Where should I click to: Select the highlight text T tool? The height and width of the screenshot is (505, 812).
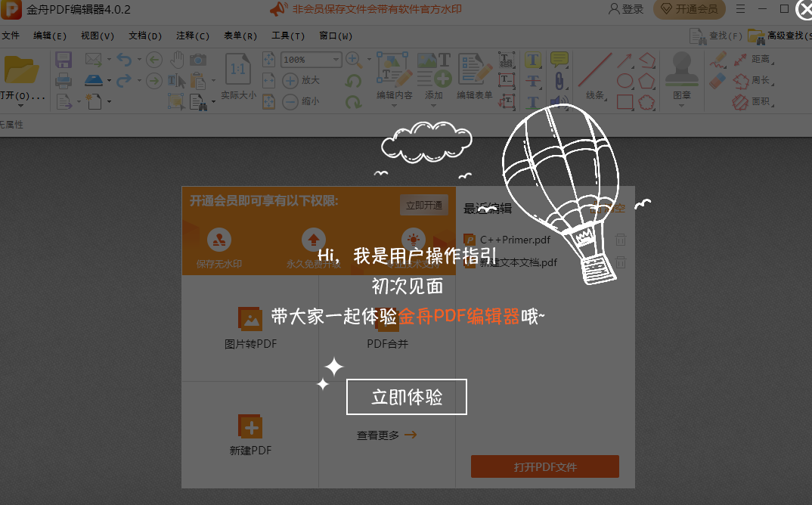click(533, 60)
